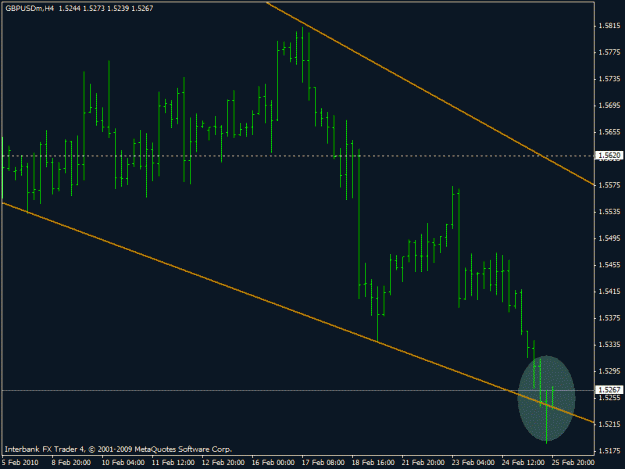Viewport: 625px width, 469px height.
Task: Click the 1.5375 price axis value
Action: (x=609, y=318)
